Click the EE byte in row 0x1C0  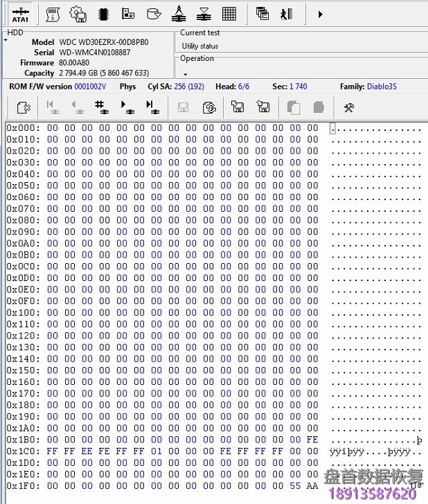pos(87,451)
